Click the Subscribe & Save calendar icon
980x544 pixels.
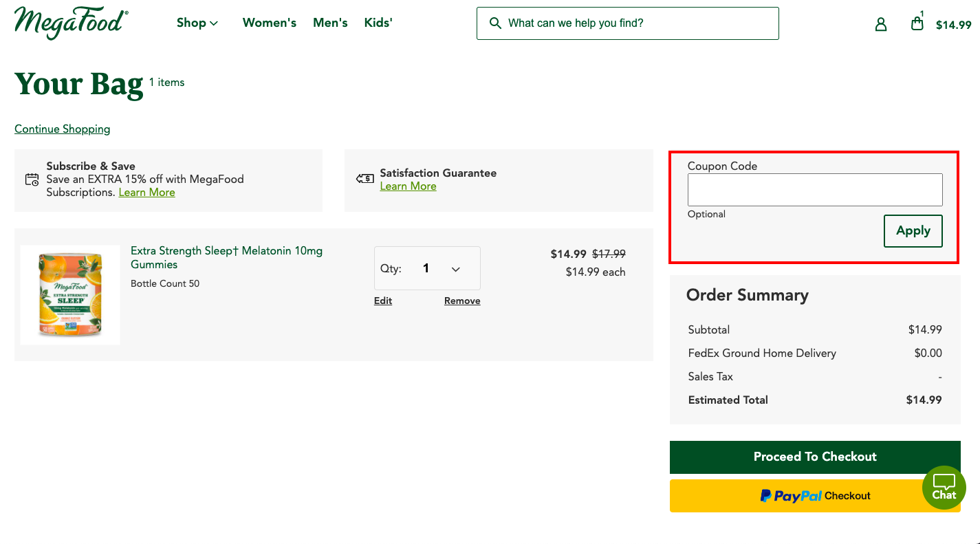[x=32, y=179]
